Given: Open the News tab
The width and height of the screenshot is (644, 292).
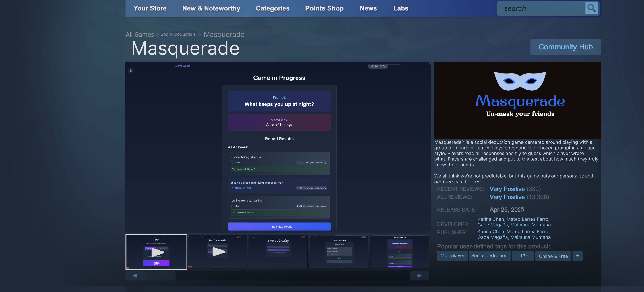Looking at the screenshot, I should click(368, 8).
